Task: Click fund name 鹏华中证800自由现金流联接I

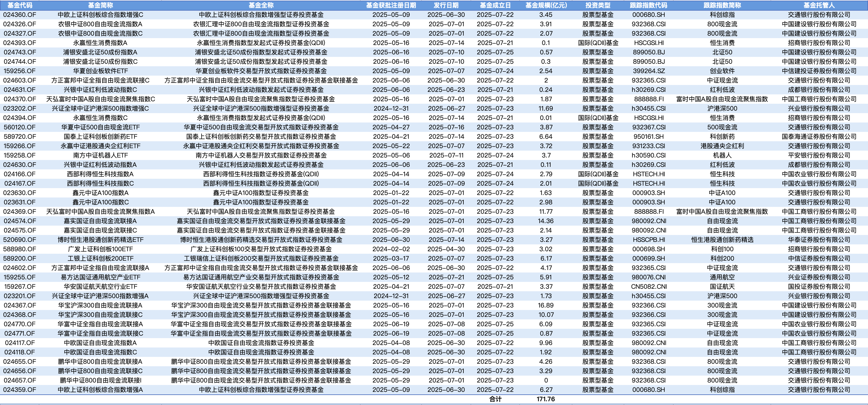Action: tap(100, 380)
